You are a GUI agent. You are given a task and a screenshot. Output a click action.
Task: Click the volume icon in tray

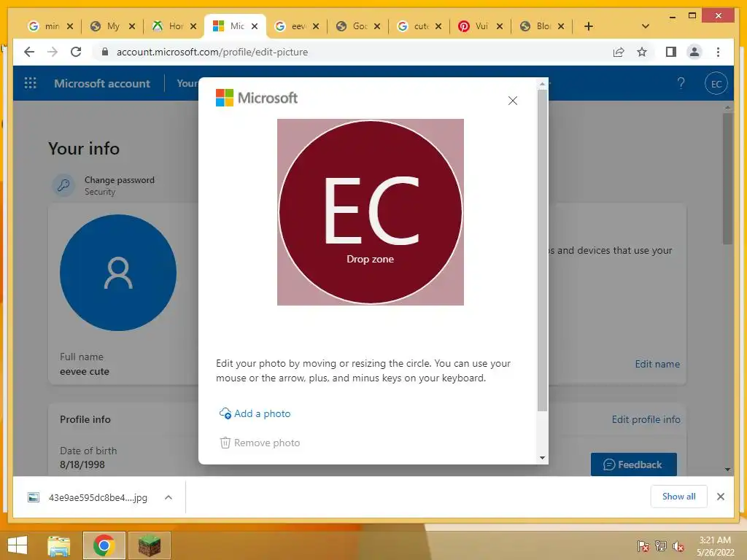[678, 546]
